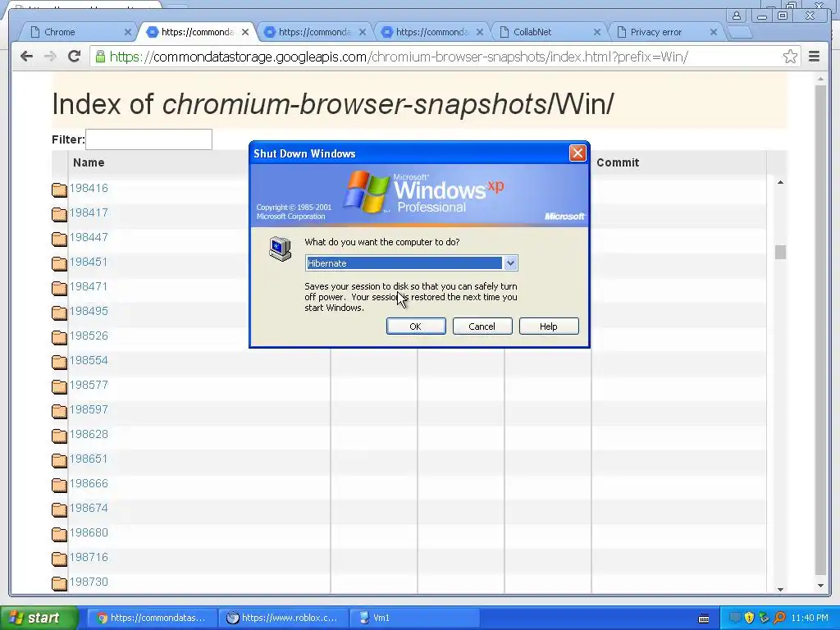Click the folder icon beside 198416
Screen dimensions: 840x630
[59, 189]
